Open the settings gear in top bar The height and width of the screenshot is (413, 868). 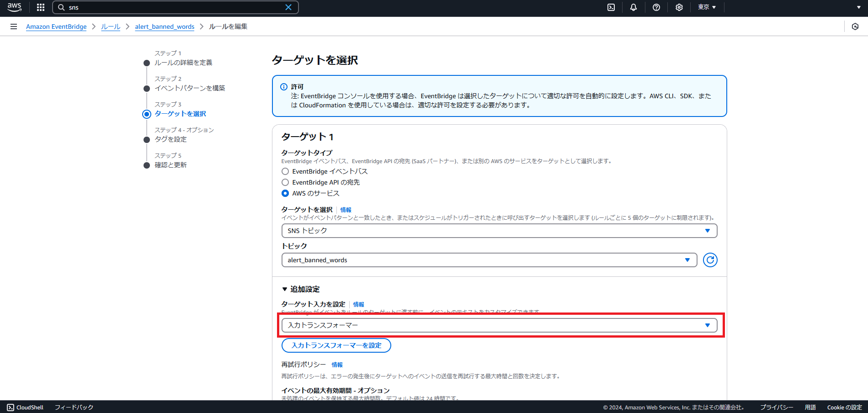click(x=679, y=7)
